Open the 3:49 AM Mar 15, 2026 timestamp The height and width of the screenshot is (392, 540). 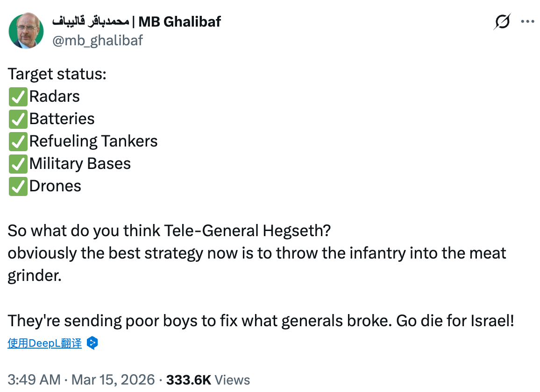click(x=81, y=380)
